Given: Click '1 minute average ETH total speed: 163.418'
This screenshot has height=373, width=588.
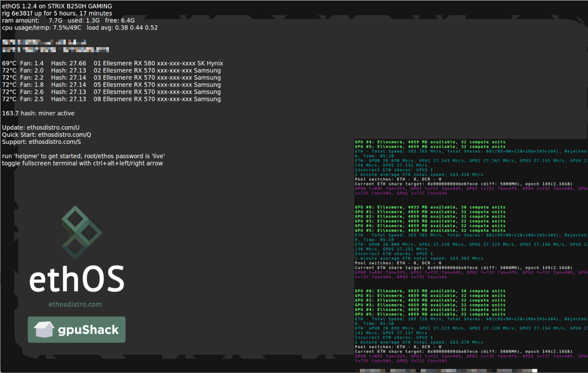Looking at the screenshot, I should point(419,174).
